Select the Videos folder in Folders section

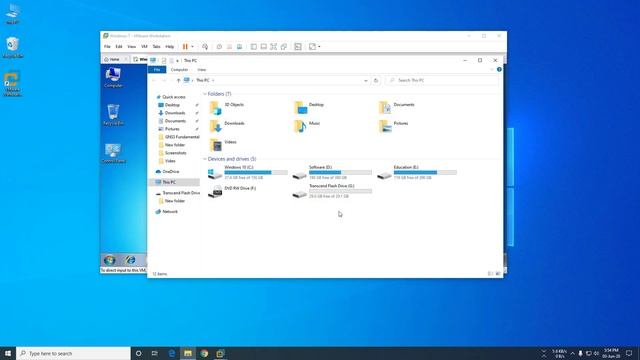point(223,145)
